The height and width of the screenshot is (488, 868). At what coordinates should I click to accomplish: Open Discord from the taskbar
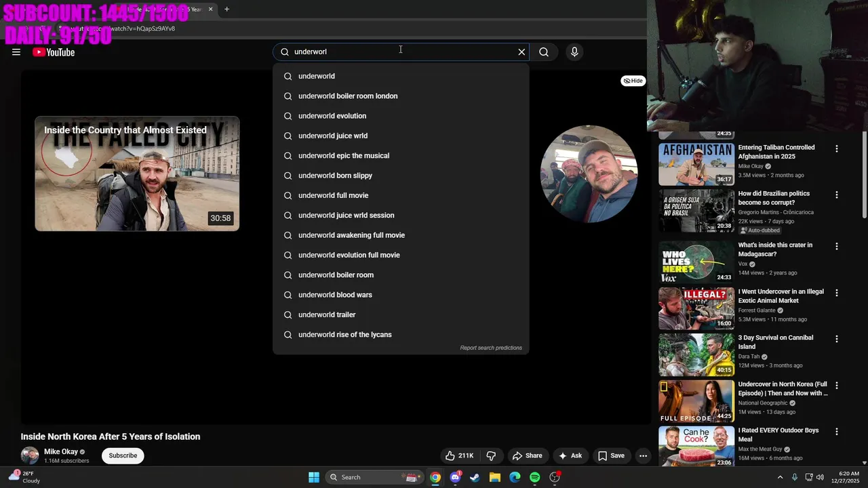click(x=455, y=477)
